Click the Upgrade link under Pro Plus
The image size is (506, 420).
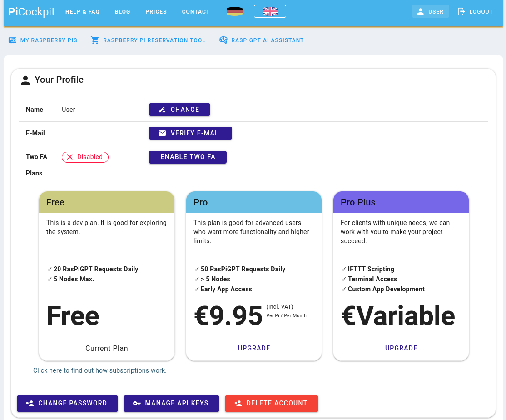click(401, 348)
